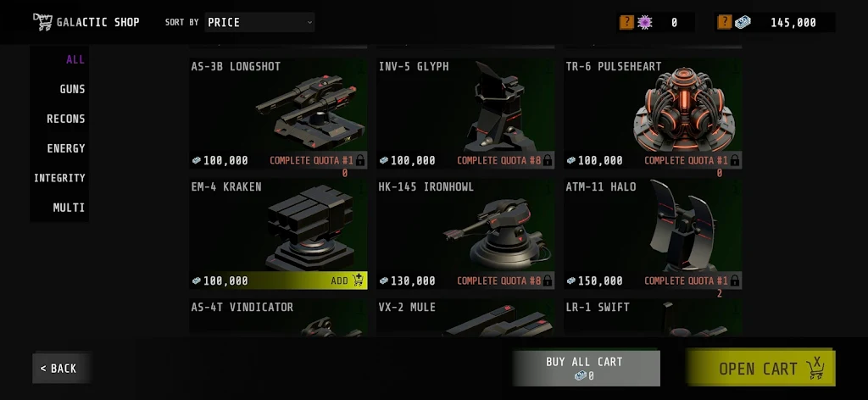Select the INV-5 Glyph turret thumbnail

pyautogui.click(x=465, y=113)
